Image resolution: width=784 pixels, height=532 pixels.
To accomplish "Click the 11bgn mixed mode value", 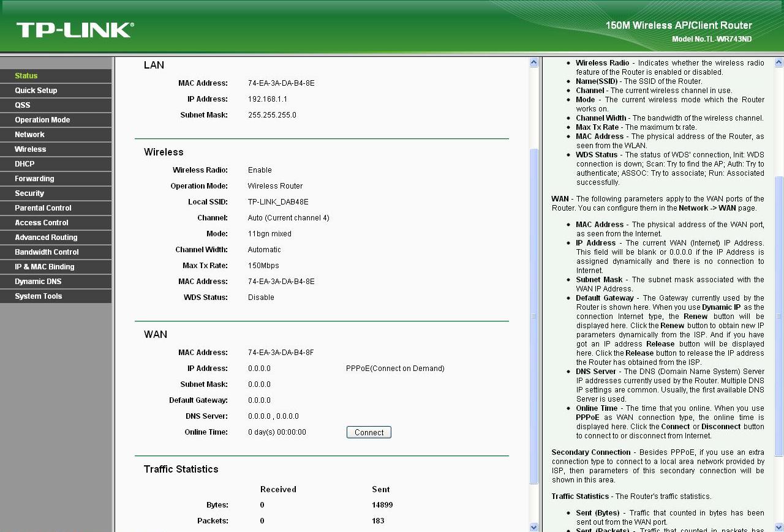I will [x=269, y=234].
